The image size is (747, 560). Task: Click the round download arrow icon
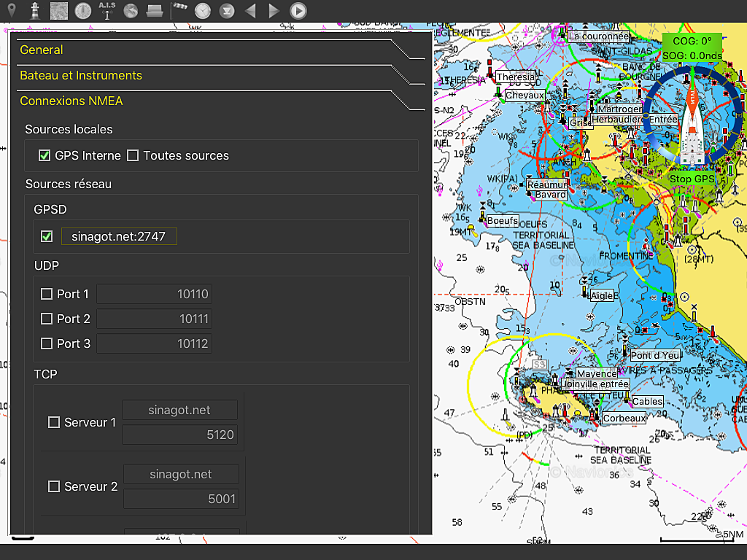pos(227,10)
